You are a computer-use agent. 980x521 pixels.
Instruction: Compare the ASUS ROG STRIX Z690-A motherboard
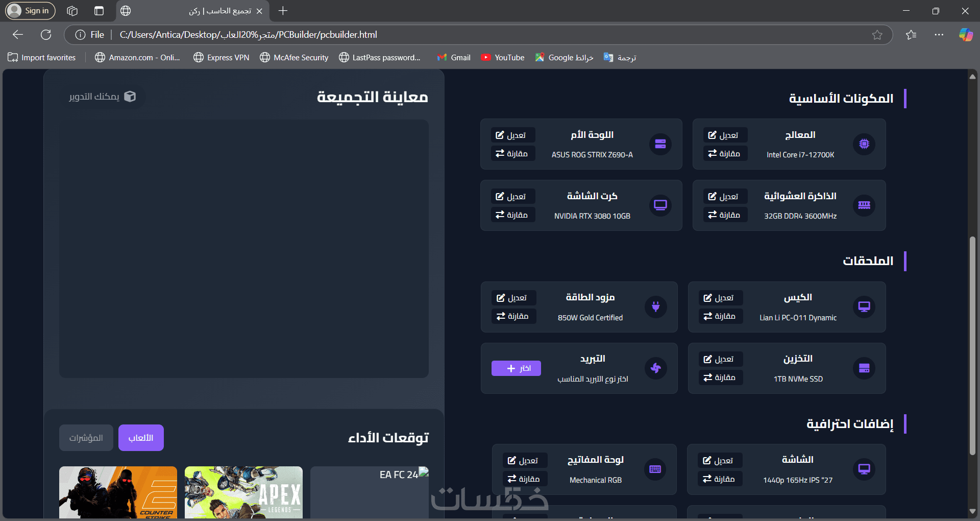pyautogui.click(x=512, y=154)
